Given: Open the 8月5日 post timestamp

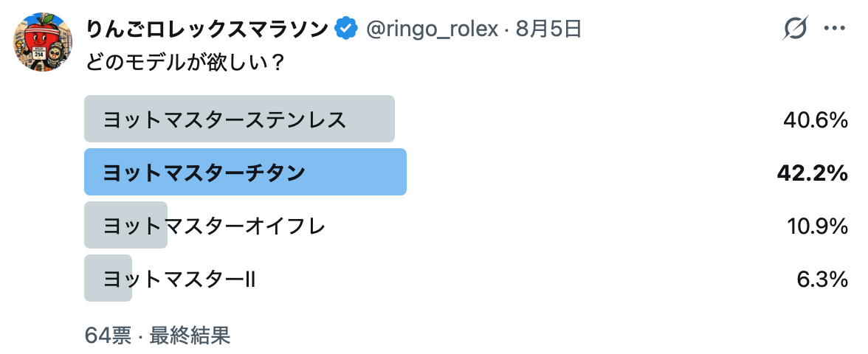Looking at the screenshot, I should coord(549,29).
